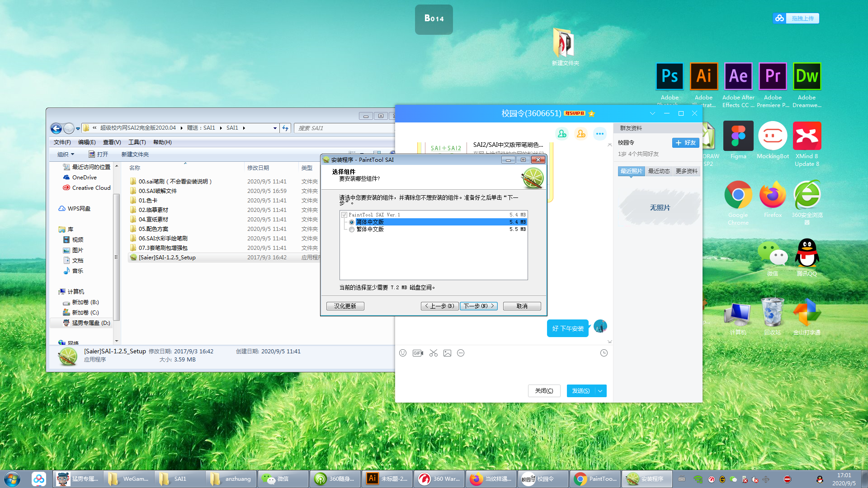Open the QQ chat title bar dropdown arrow

[652, 113]
